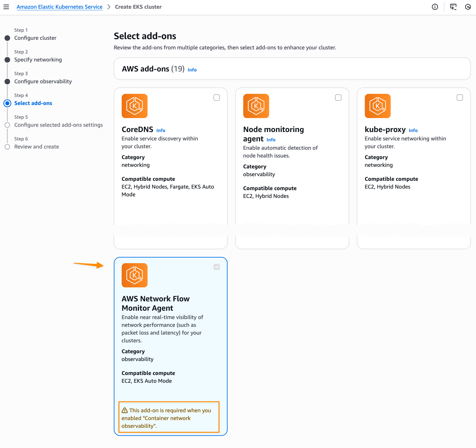The width and height of the screenshot is (476, 448).
Task: Click the CoreDNS add-on icon
Action: coord(134,106)
